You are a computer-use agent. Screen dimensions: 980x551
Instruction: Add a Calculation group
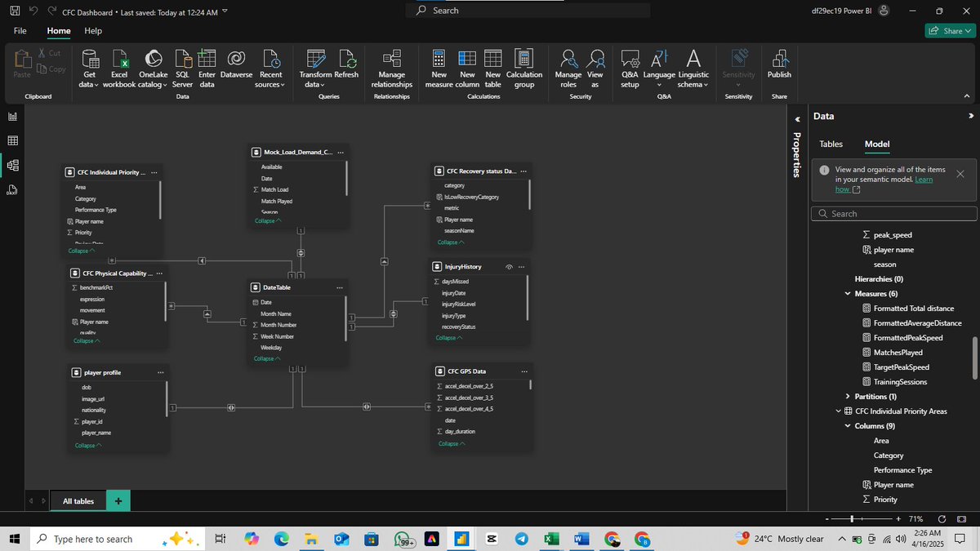tap(523, 67)
